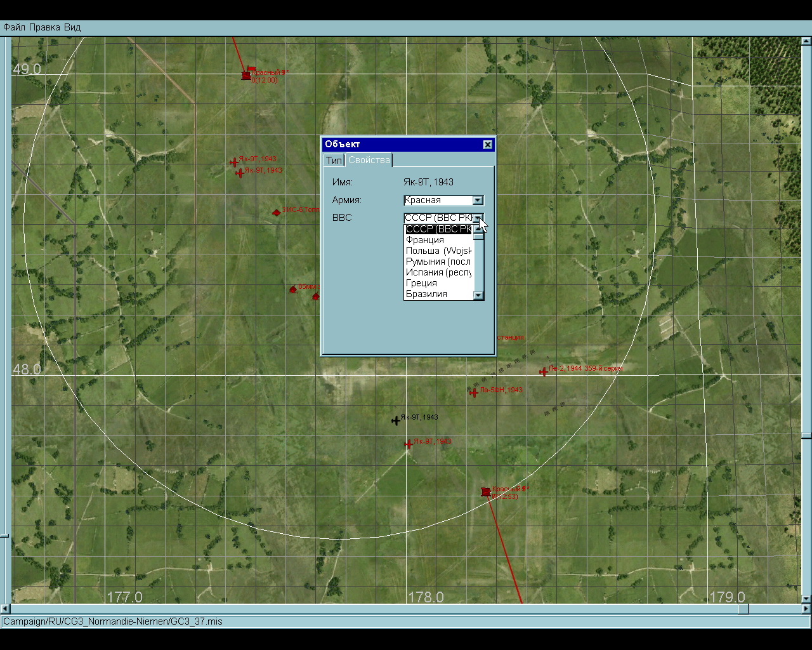Click the waypoint icon labeled 0(12:00)
Screen dimensions: 812x650
point(246,76)
